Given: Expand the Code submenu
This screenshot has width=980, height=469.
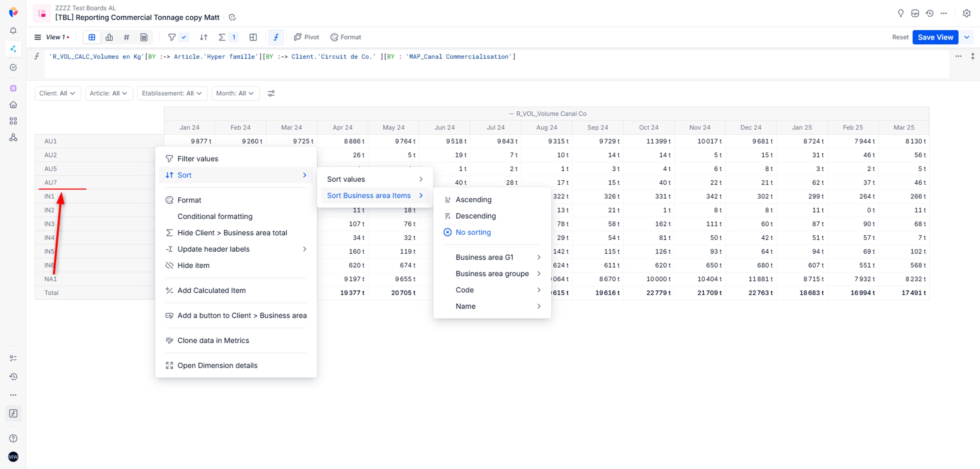Looking at the screenshot, I should pyautogui.click(x=492, y=290).
